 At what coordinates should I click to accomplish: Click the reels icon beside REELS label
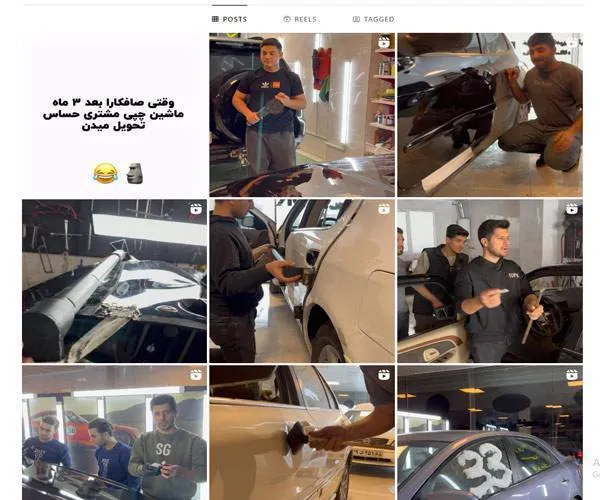287,19
